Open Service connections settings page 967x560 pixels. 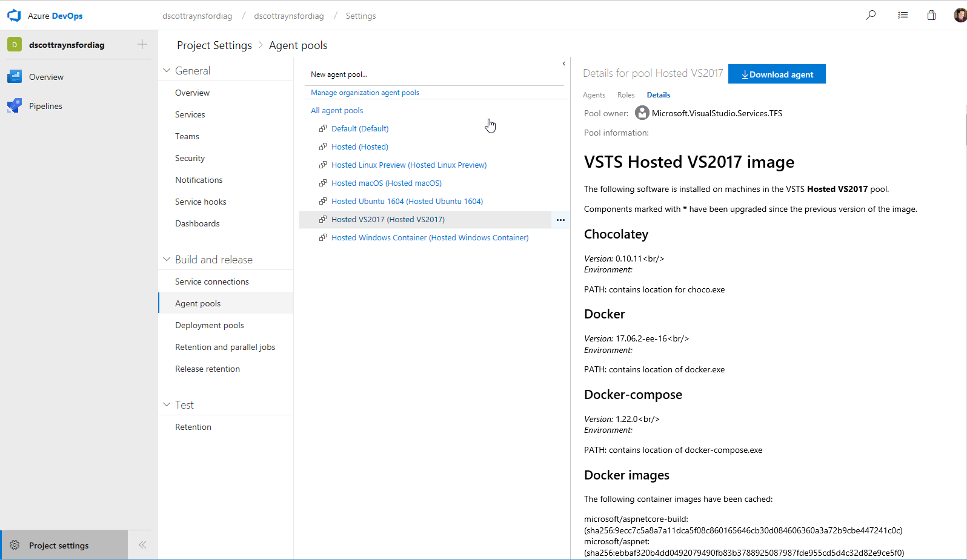(x=211, y=282)
